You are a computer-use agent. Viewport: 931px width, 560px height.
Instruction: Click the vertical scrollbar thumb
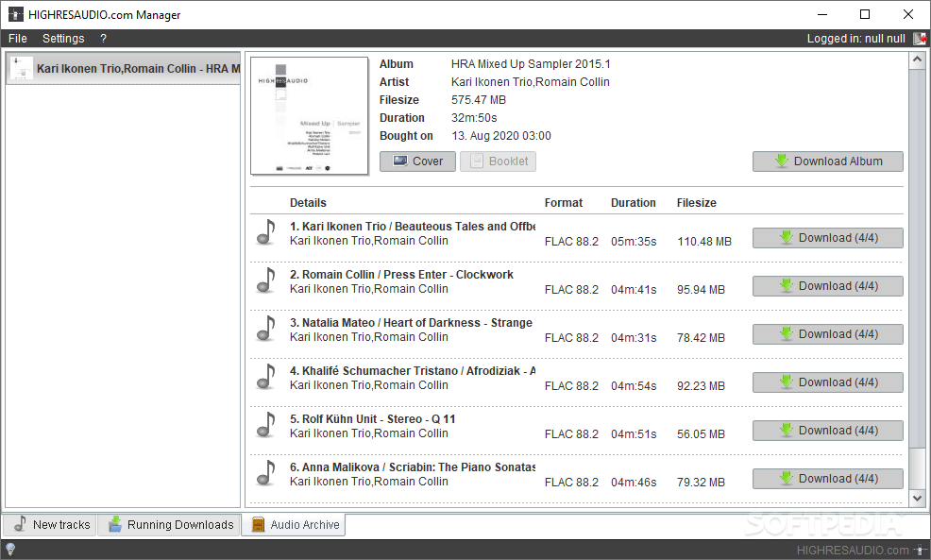click(x=918, y=259)
